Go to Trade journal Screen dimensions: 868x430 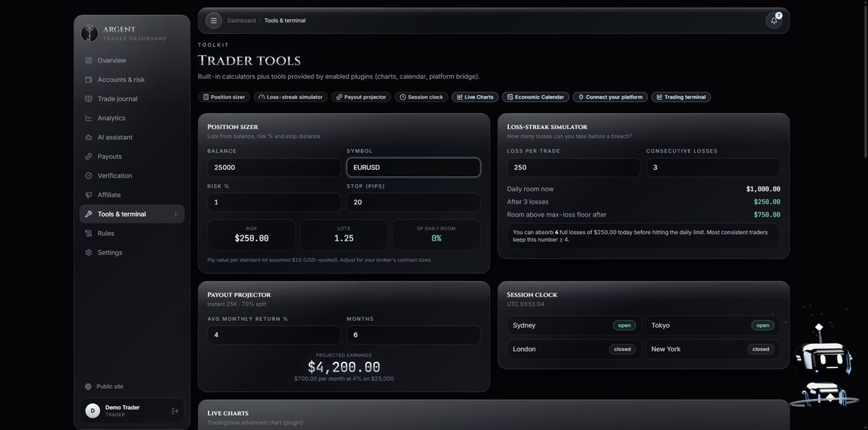132,99
